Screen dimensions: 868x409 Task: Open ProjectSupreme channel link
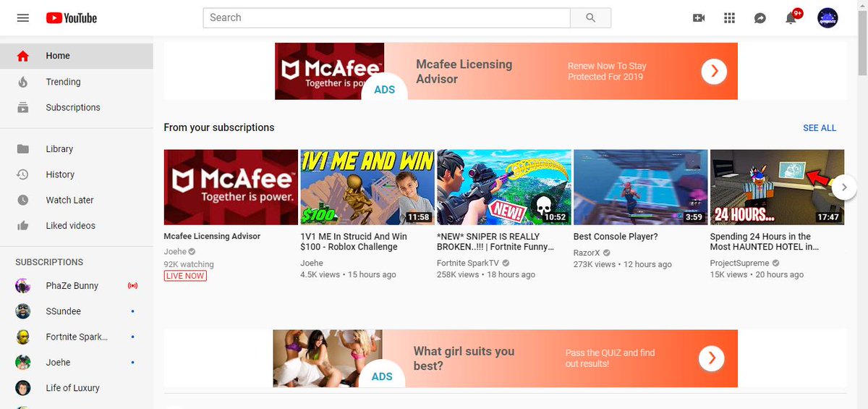point(739,263)
